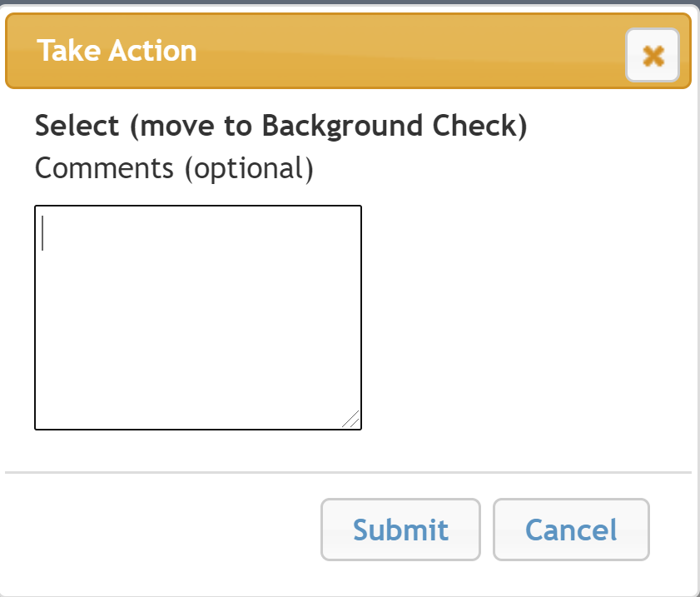Dismiss the dialog using the X button
The image size is (700, 597).
(653, 56)
